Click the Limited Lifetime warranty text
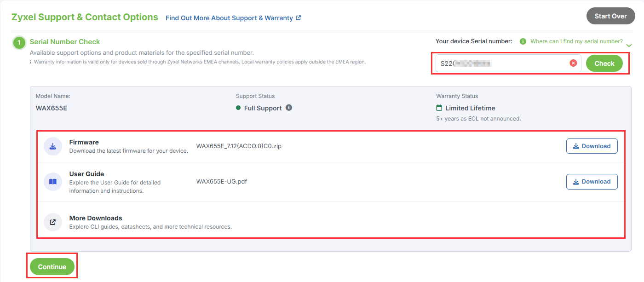The width and height of the screenshot is (644, 282). pos(470,108)
